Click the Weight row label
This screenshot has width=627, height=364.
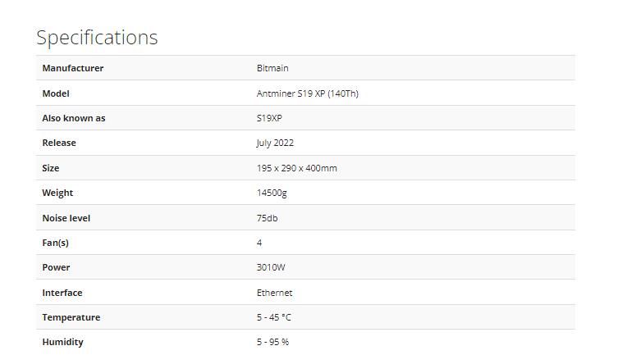click(x=57, y=193)
